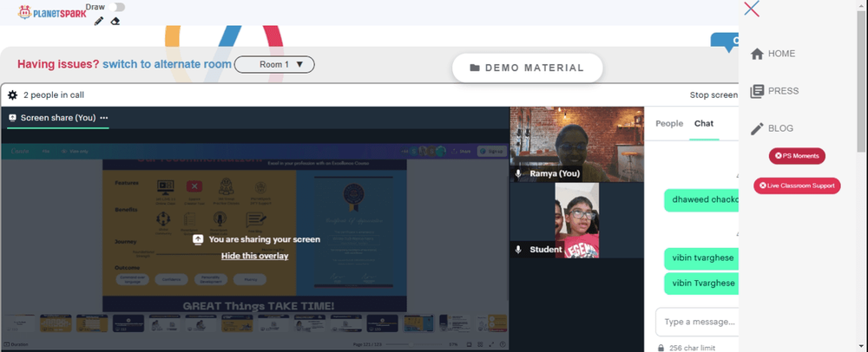Click the lock icon beside the 256 char limit
Image resolution: width=868 pixels, height=352 pixels.
pos(661,349)
